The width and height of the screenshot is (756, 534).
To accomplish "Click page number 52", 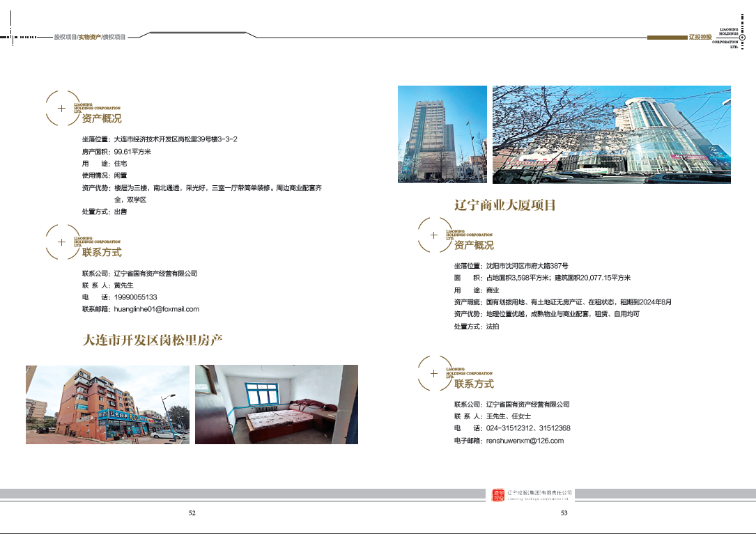I will pyautogui.click(x=192, y=513).
